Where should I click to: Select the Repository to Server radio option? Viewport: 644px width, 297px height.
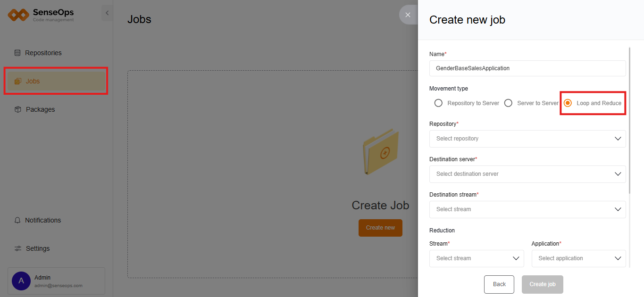coord(438,103)
